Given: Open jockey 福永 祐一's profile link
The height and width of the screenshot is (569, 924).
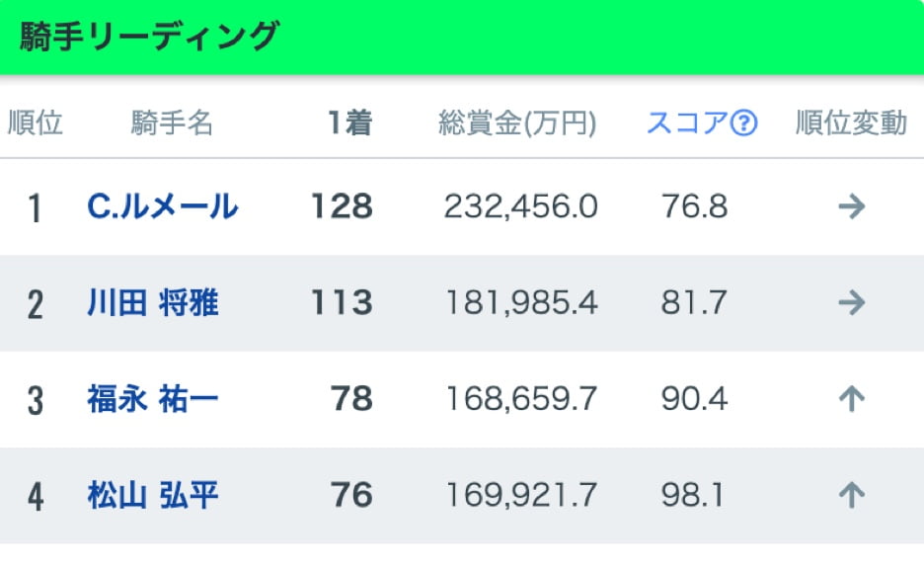Looking at the screenshot, I should click(x=153, y=398).
